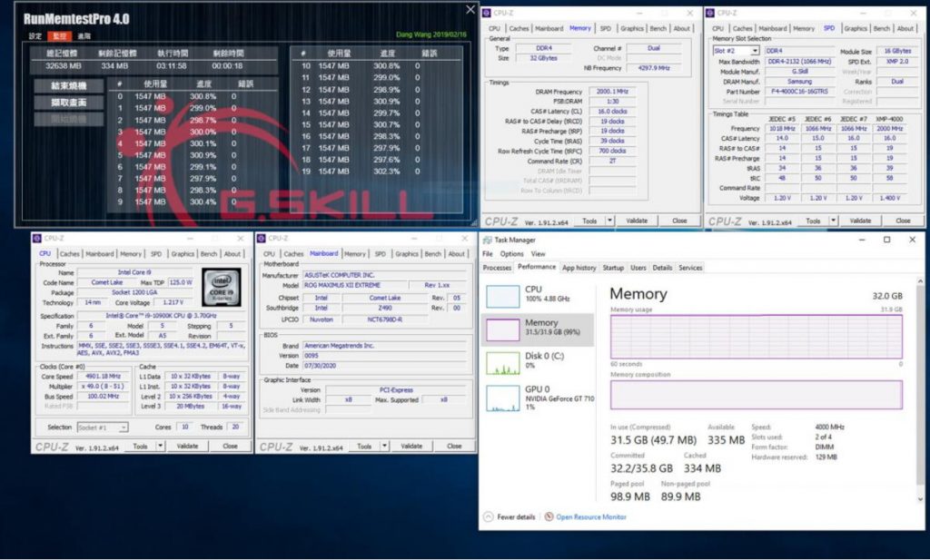
Task: Click scrollbar up arrow in Task Manager
Action: click(920, 281)
